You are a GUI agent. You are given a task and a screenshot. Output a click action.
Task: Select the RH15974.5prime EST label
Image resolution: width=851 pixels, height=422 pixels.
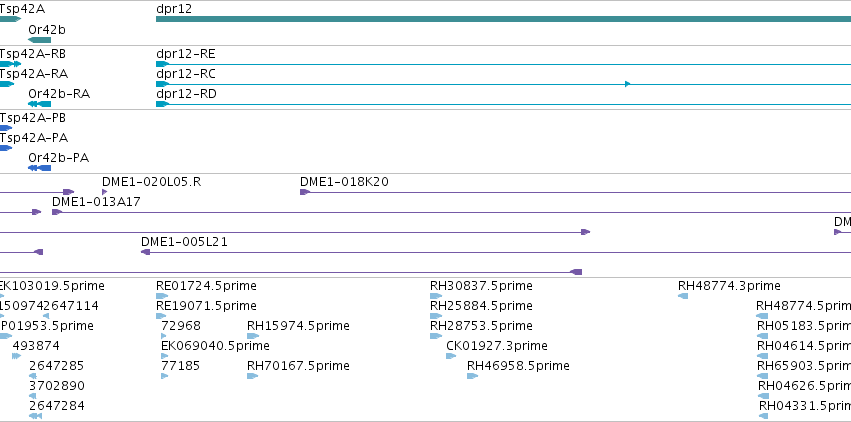coord(298,325)
